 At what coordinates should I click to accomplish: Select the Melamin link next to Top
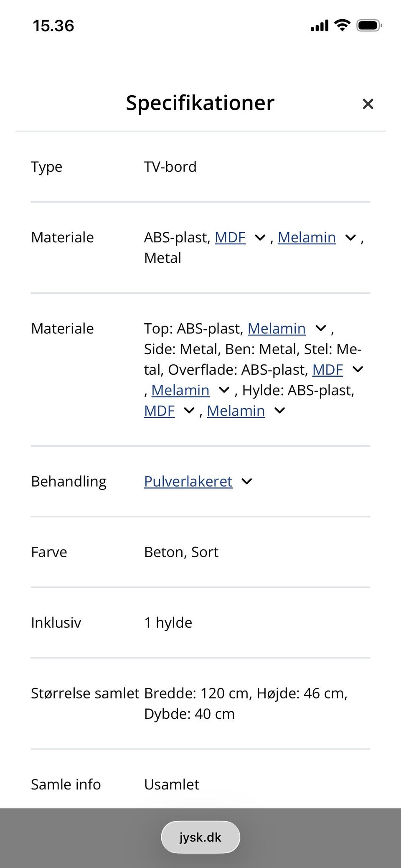pyautogui.click(x=277, y=328)
